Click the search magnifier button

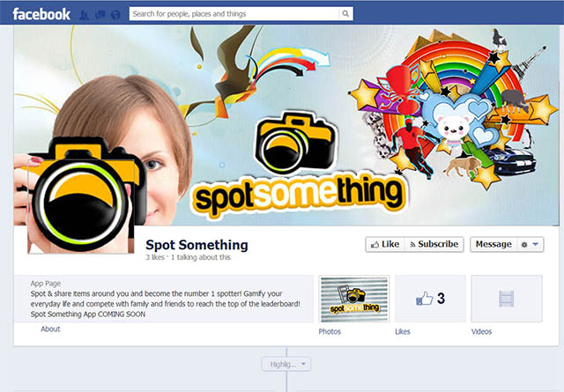[345, 14]
